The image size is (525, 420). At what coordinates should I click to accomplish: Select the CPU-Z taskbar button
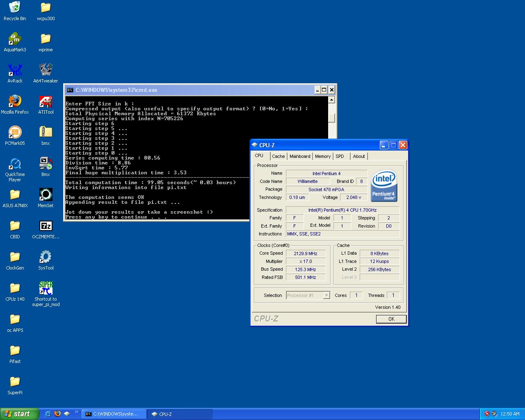pos(180,414)
